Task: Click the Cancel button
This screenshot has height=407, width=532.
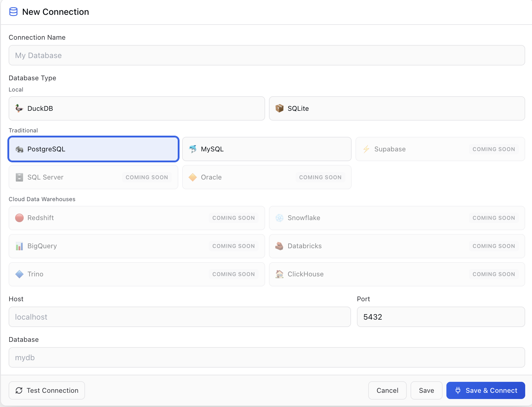Action: point(387,390)
